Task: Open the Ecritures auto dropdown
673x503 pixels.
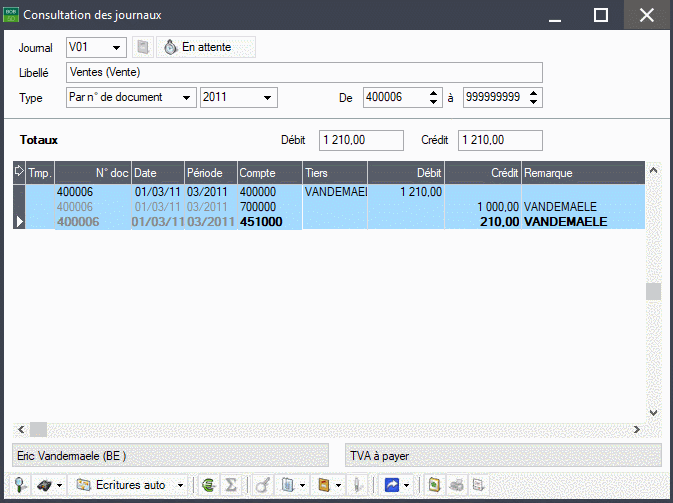Action: click(x=181, y=485)
